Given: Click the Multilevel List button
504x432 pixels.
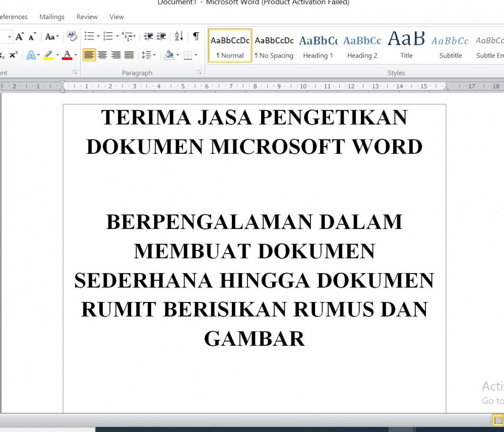Looking at the screenshot, I should click(x=128, y=36).
